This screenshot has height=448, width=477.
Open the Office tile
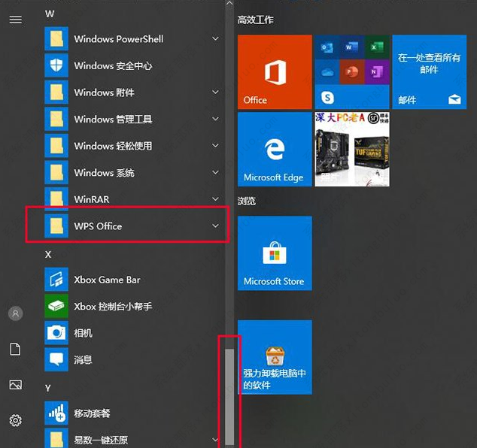coord(274,72)
